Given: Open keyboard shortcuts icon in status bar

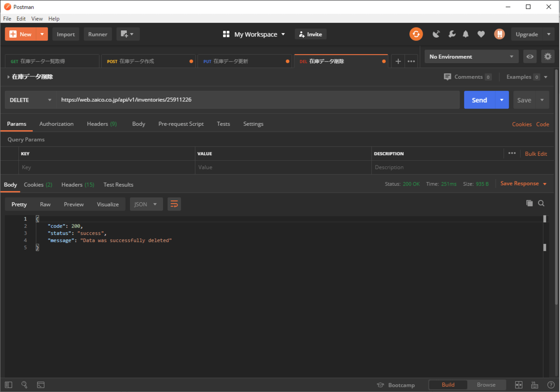Looking at the screenshot, I should (535, 385).
